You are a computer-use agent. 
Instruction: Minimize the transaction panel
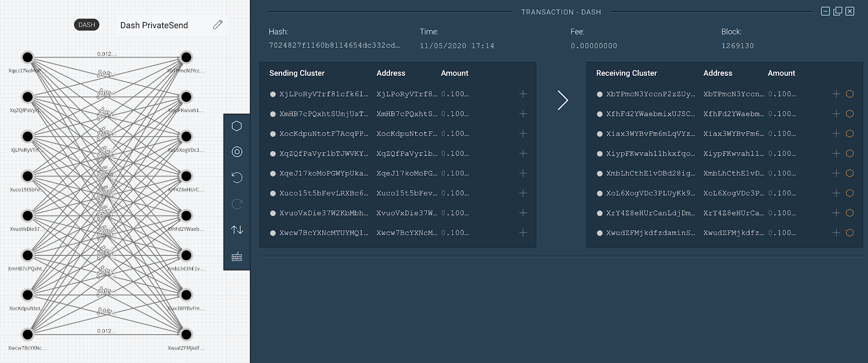825,11
